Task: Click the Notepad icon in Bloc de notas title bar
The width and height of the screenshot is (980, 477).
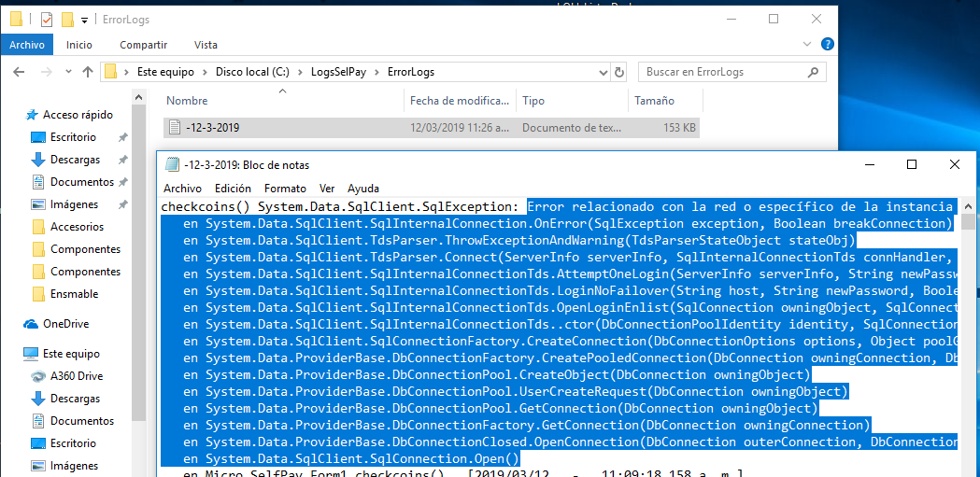Action: coord(171,165)
